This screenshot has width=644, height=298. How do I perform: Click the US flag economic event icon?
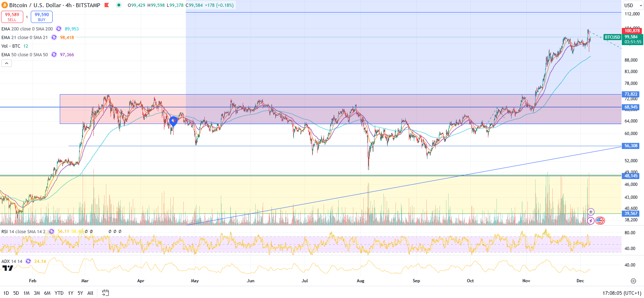coord(600,221)
